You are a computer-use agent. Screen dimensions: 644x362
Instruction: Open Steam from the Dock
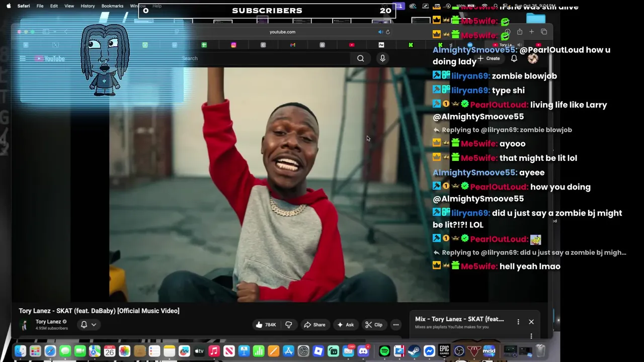414,351
